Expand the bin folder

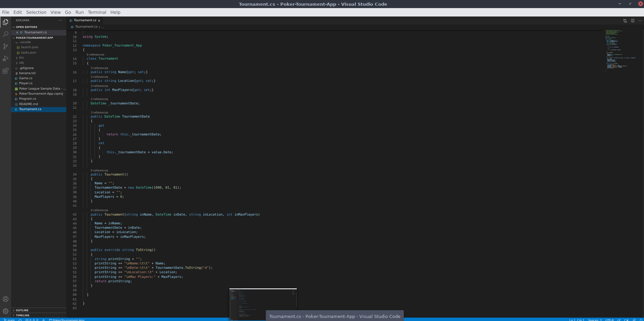[21, 58]
